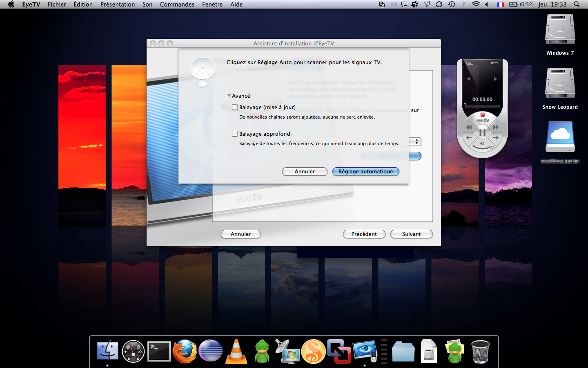The width and height of the screenshot is (588, 368).
Task: Click the battery status icon
Action: [513, 4]
